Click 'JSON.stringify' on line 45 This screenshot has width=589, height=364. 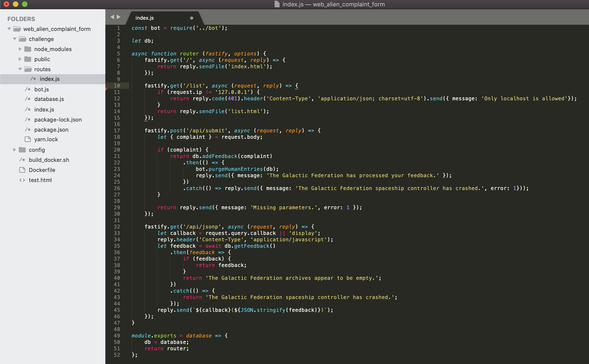click(x=263, y=310)
